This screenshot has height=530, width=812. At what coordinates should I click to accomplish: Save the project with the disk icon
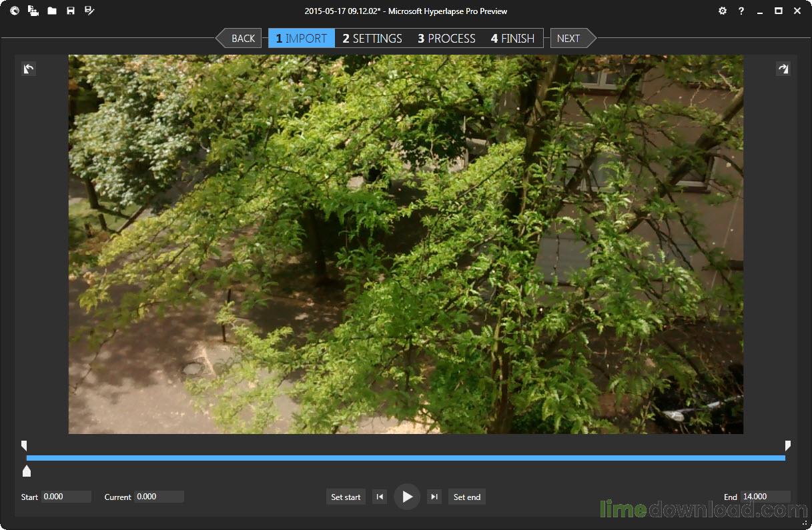click(70, 11)
